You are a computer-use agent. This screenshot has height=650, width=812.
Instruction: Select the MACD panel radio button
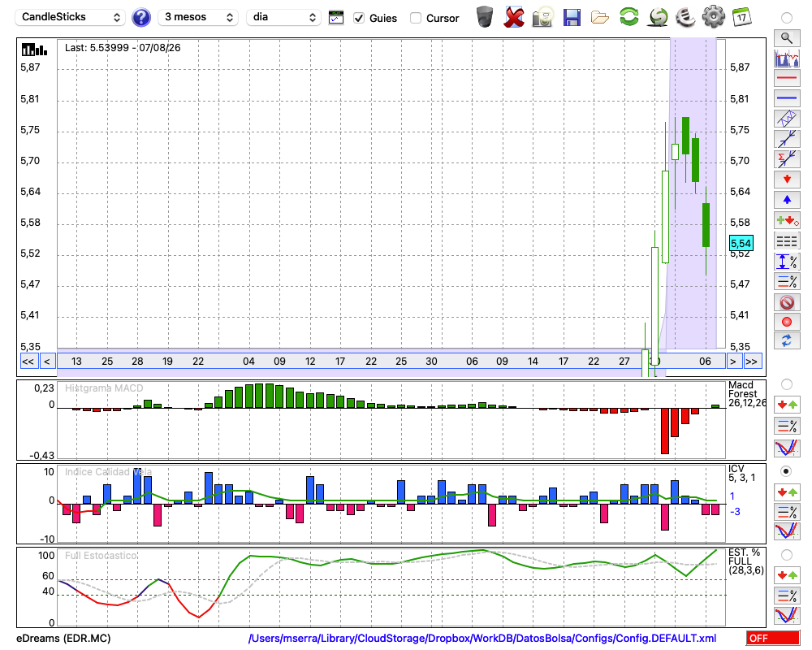click(787, 384)
